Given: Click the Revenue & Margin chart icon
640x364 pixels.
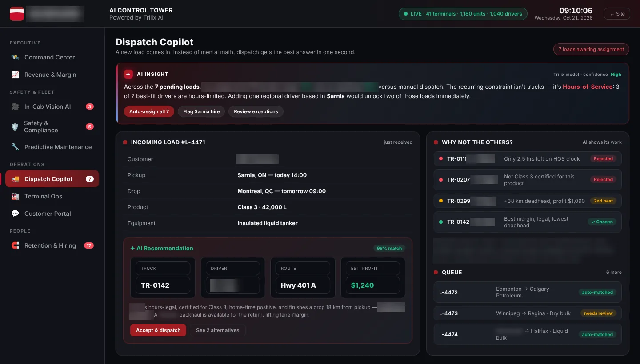Looking at the screenshot, I should (15, 75).
